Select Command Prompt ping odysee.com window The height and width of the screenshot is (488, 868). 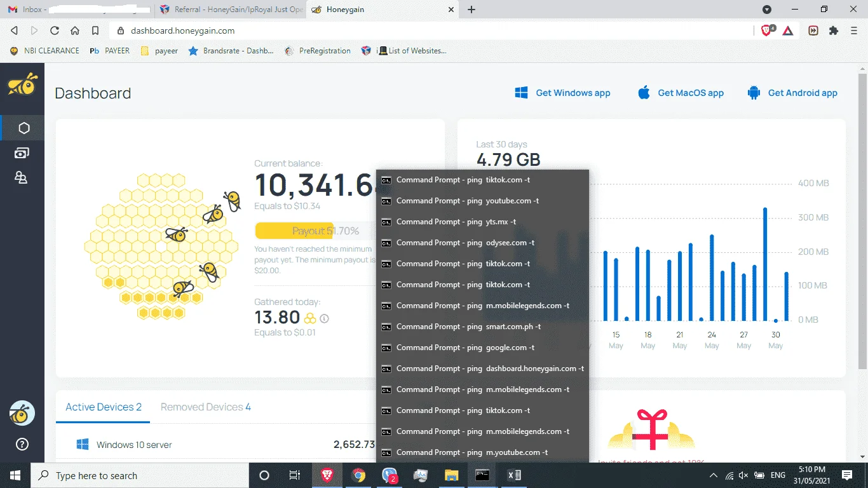click(482, 243)
